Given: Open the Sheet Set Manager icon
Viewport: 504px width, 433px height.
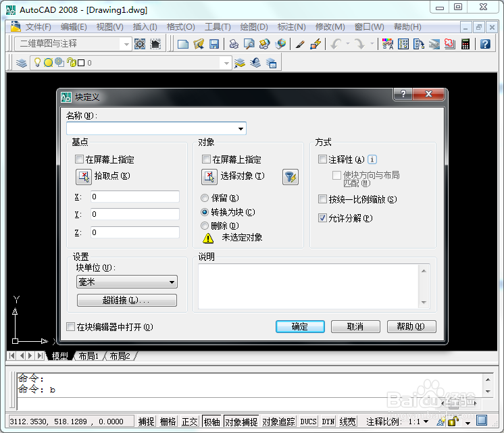Looking at the screenshot, I should [x=434, y=44].
